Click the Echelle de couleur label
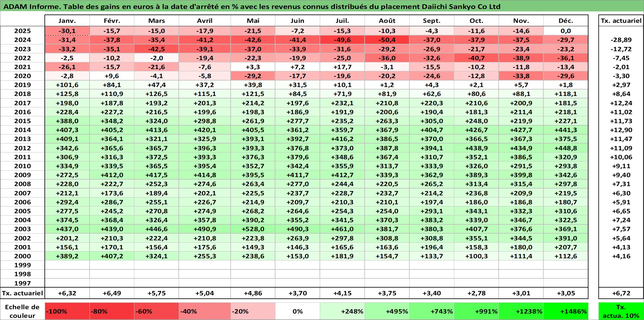Screen dimensions: 644x320 click(22, 311)
